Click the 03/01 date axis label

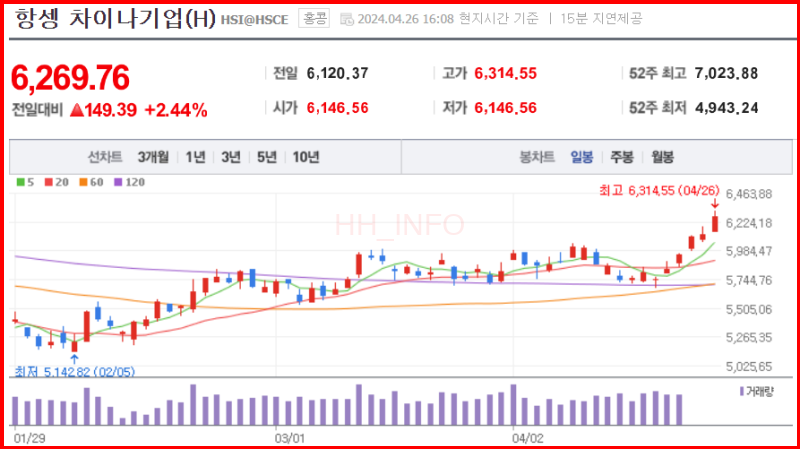click(290, 438)
